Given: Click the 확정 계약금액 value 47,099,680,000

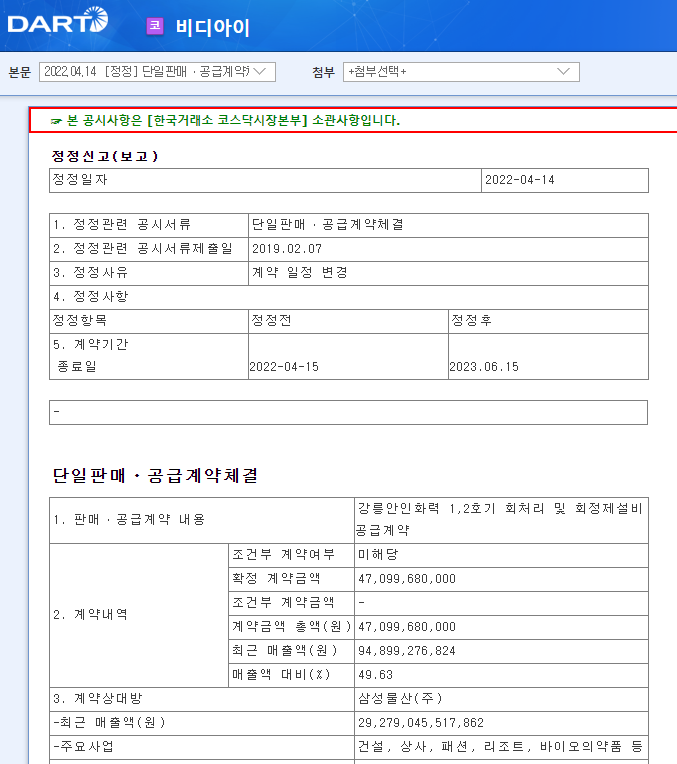Looking at the screenshot, I should tap(406, 579).
